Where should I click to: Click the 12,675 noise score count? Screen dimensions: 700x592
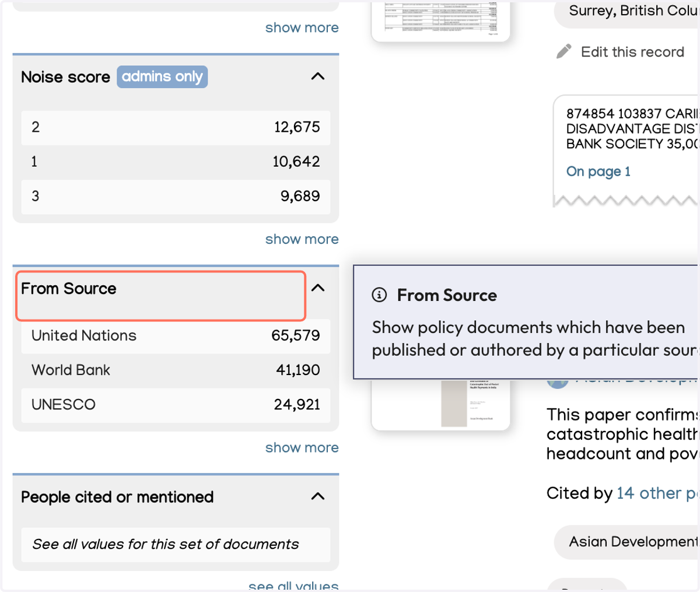click(x=297, y=127)
